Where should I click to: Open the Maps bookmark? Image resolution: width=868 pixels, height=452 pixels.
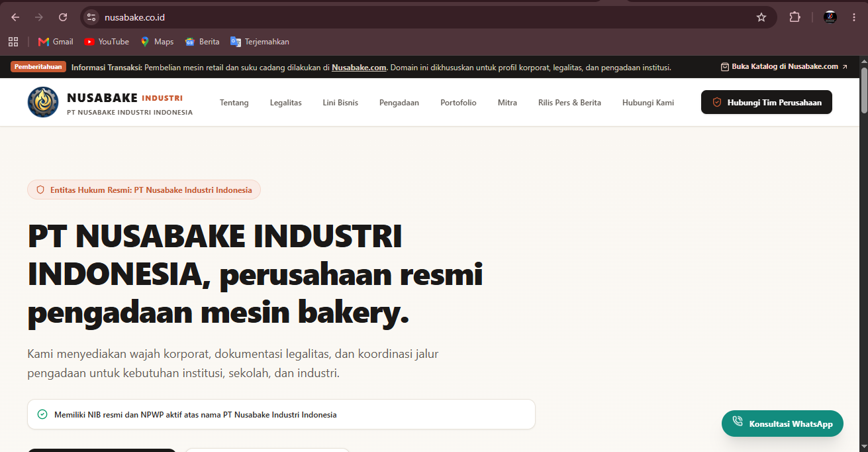[x=157, y=42]
